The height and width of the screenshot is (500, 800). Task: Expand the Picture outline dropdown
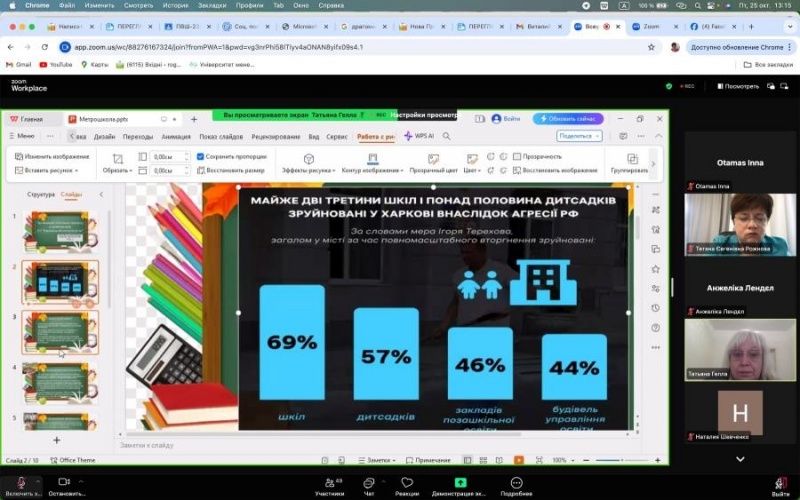click(372, 171)
